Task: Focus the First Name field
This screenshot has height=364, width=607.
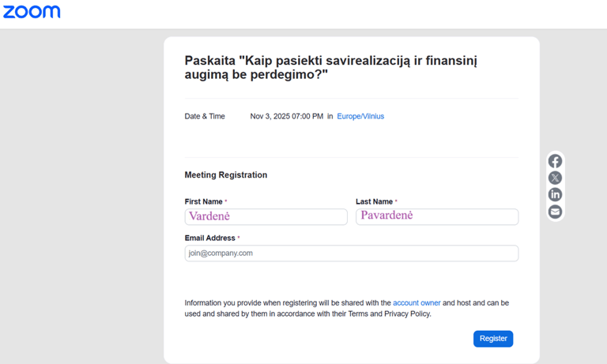Action: pyautogui.click(x=266, y=216)
